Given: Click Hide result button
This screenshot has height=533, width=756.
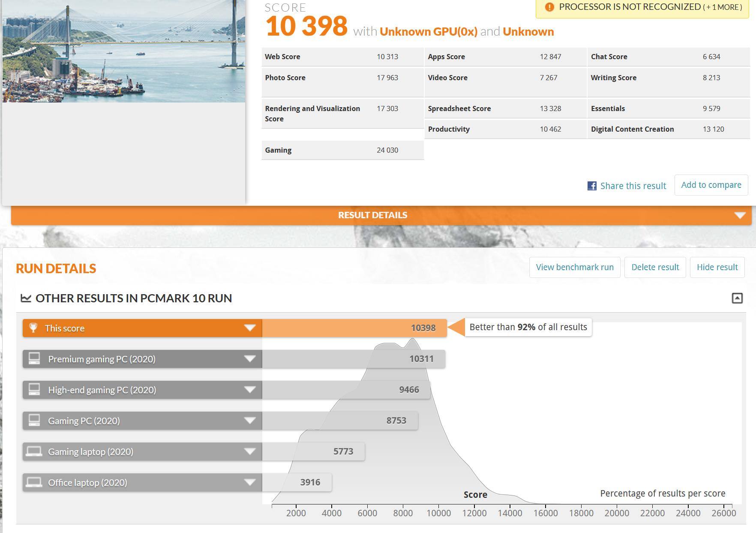Looking at the screenshot, I should [x=717, y=267].
